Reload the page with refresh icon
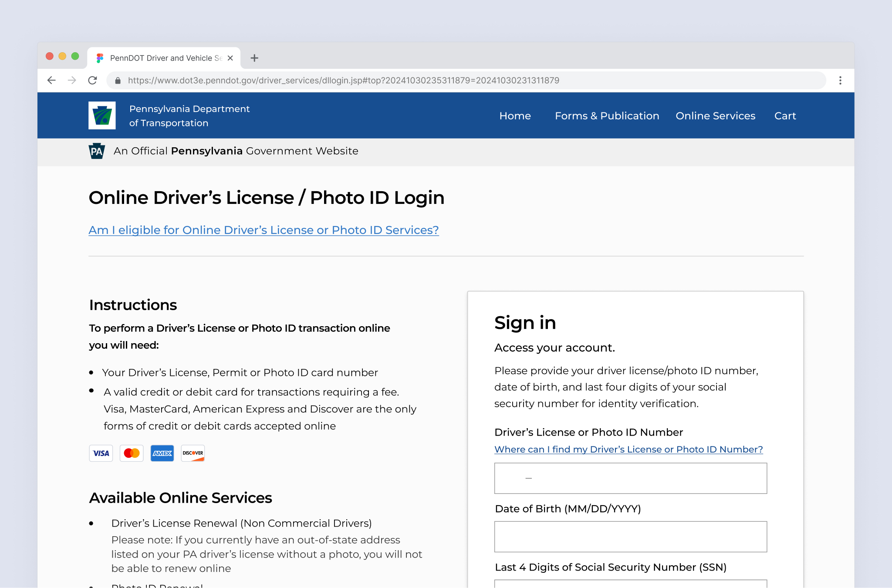 point(92,80)
